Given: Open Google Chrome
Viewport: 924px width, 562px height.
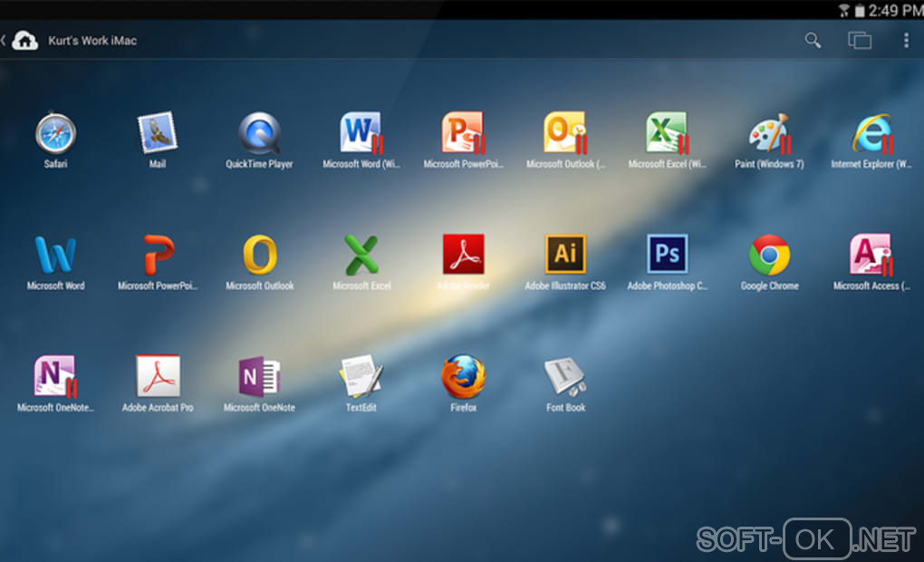Looking at the screenshot, I should 769,255.
